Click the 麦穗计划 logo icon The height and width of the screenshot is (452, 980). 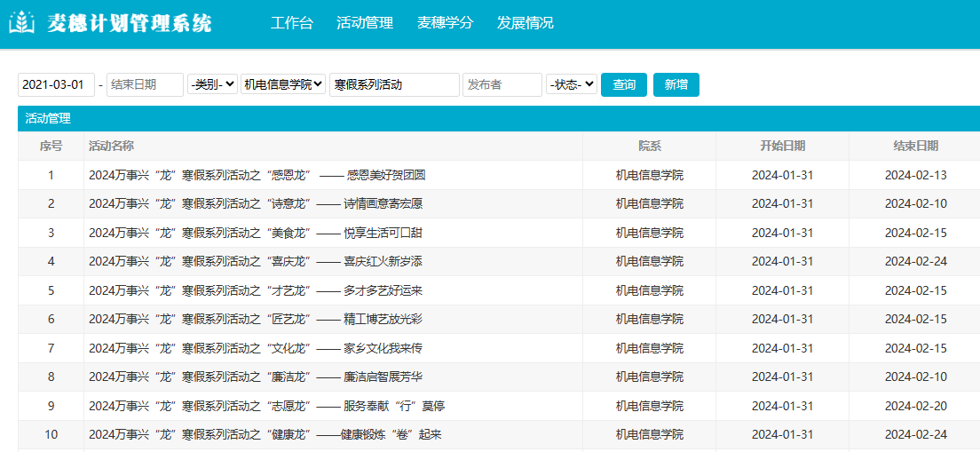click(21, 23)
